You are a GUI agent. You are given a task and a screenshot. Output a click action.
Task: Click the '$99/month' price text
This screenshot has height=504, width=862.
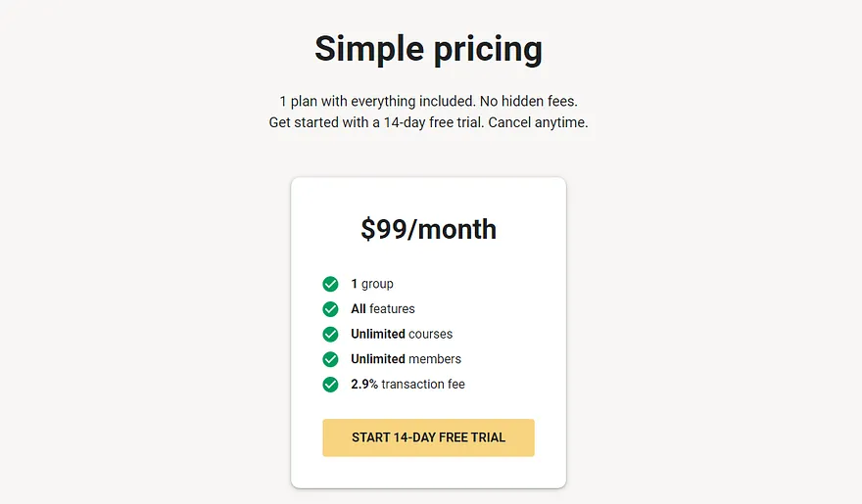click(x=428, y=229)
